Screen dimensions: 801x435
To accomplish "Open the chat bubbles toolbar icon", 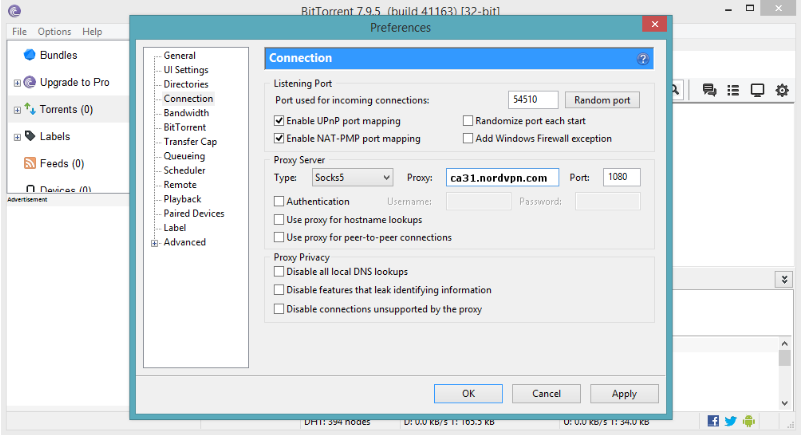I will (710, 90).
